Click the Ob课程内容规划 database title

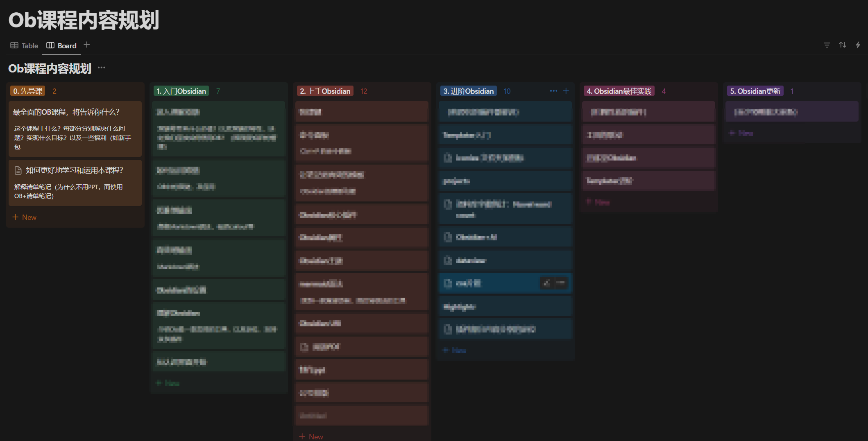pyautogui.click(x=50, y=68)
